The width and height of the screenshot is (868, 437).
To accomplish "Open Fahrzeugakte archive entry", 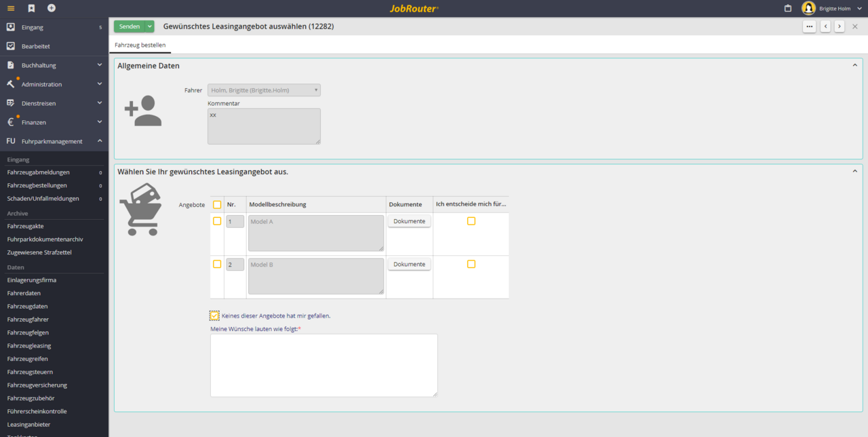I will pyautogui.click(x=26, y=226).
